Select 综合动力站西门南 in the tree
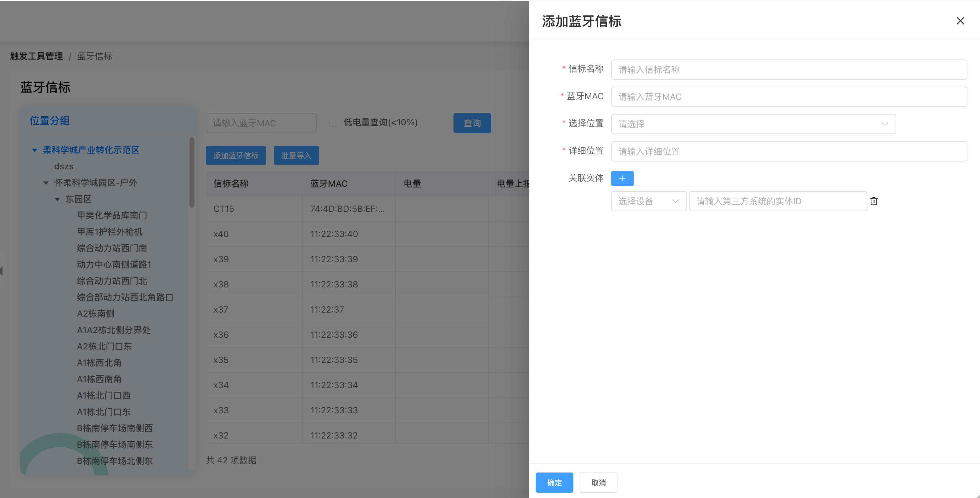Screen dimensions: 980x498 click(x=112, y=248)
